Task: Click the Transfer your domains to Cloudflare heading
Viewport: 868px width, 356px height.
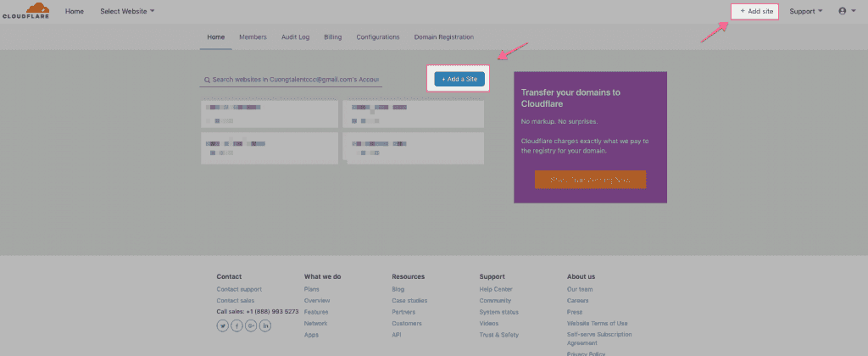Action: (570, 98)
